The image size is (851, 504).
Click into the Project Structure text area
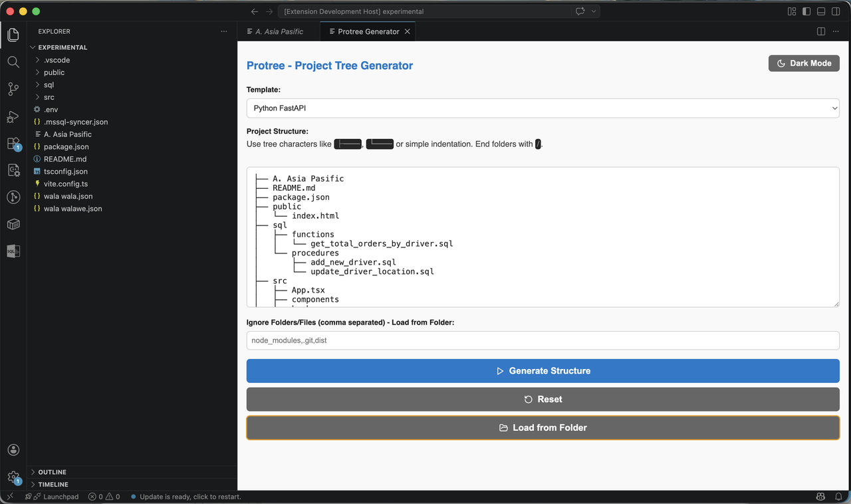pos(543,237)
